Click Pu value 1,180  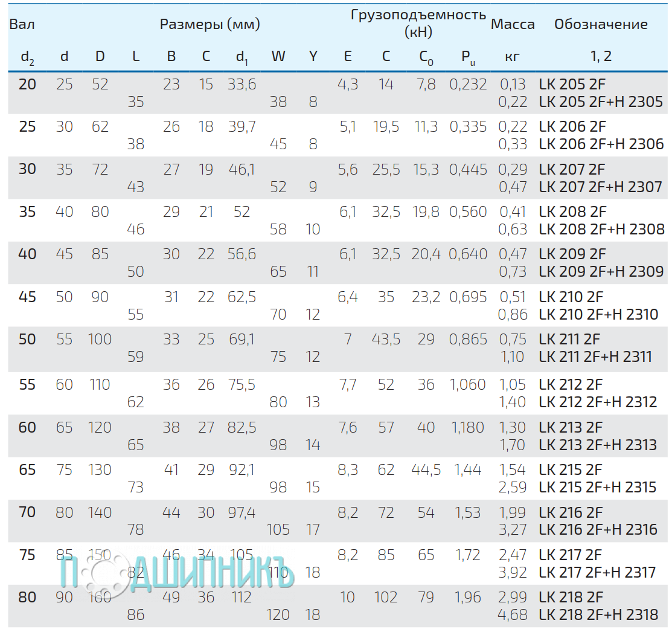pyautogui.click(x=467, y=428)
